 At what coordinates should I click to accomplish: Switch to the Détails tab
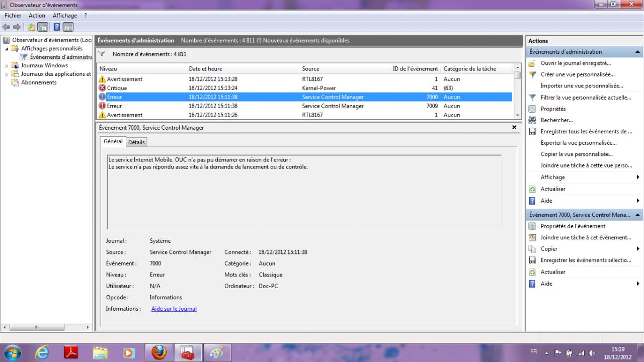pos(136,142)
